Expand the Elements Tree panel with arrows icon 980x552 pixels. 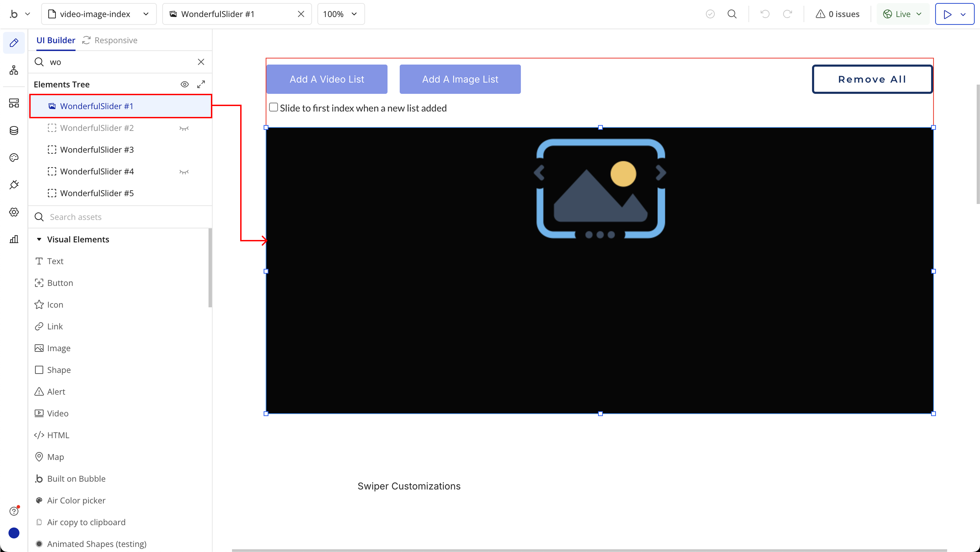pos(201,84)
